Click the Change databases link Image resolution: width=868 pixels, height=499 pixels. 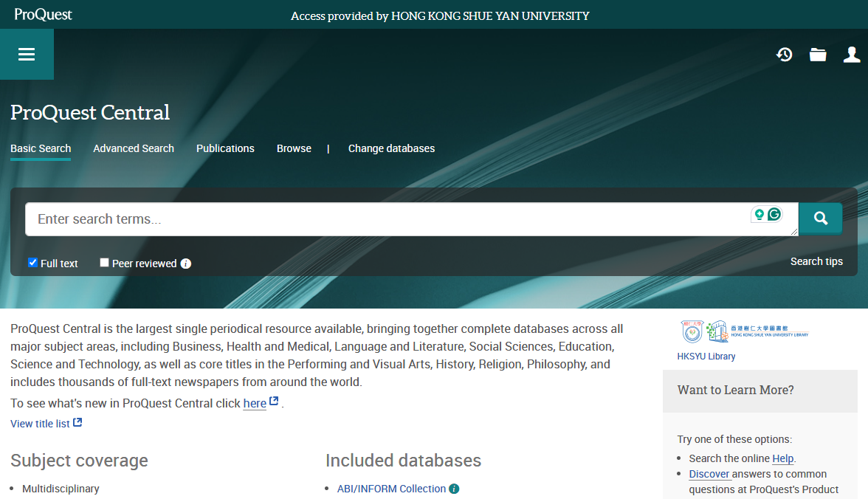pyautogui.click(x=391, y=148)
